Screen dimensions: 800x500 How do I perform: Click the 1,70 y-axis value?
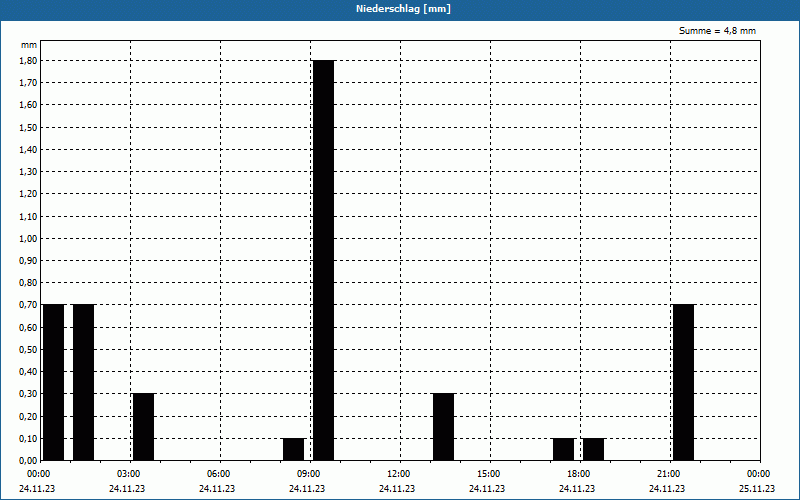29,83
